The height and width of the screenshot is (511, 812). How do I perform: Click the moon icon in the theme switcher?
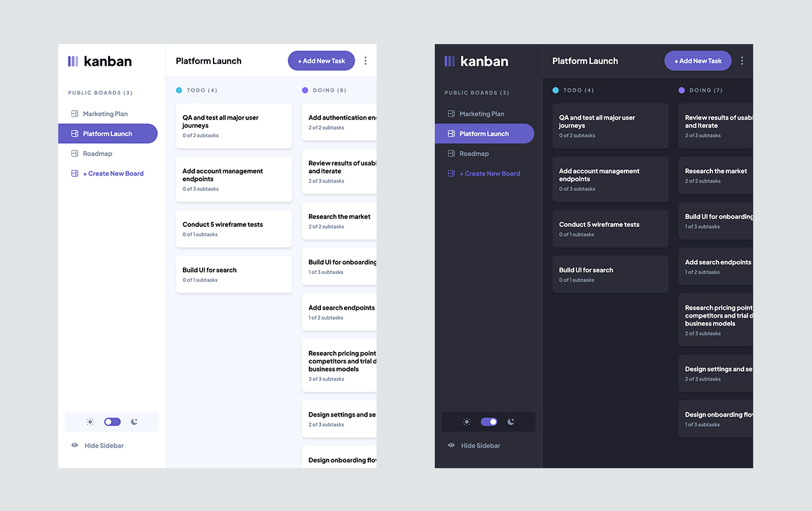point(134,422)
